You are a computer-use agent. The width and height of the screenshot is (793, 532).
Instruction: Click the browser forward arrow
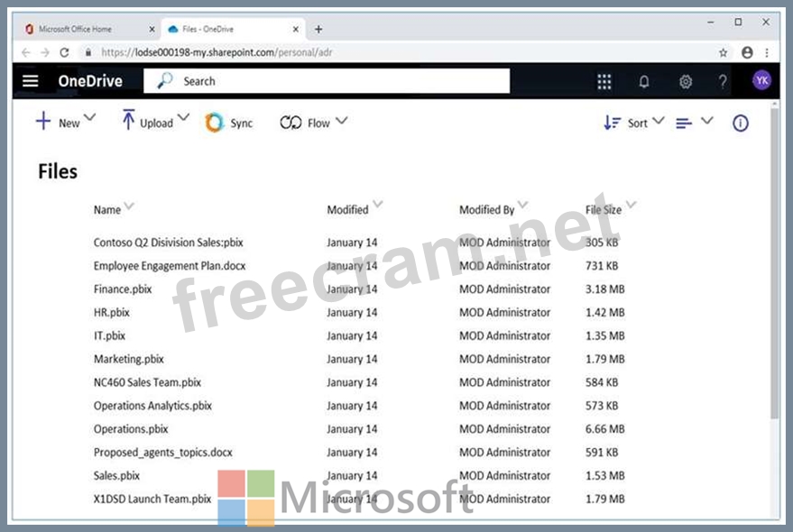[x=45, y=52]
